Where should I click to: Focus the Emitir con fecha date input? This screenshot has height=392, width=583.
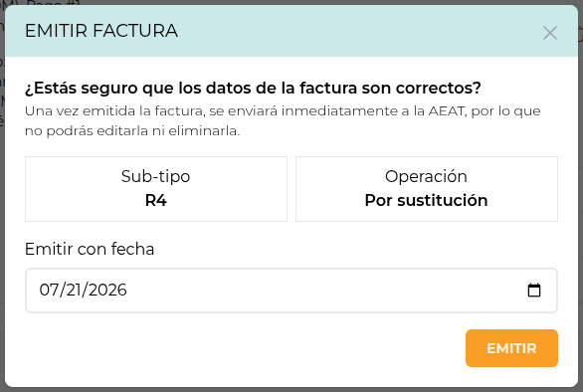291,291
